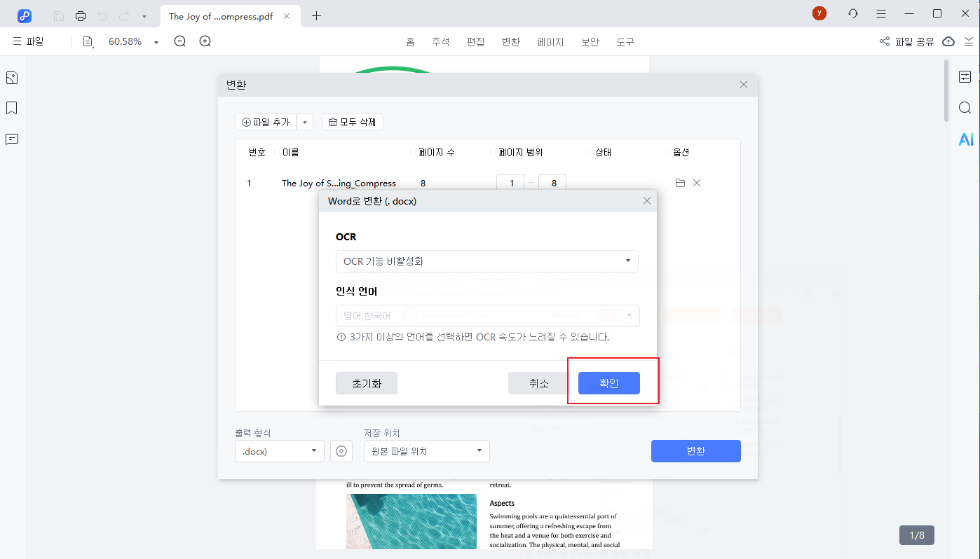The height and width of the screenshot is (559, 980).
Task: Open output format settings gear icon
Action: [x=341, y=451]
